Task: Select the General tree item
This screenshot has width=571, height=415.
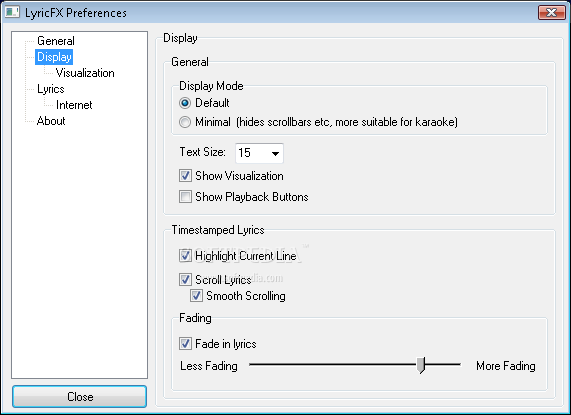Action: tap(56, 41)
